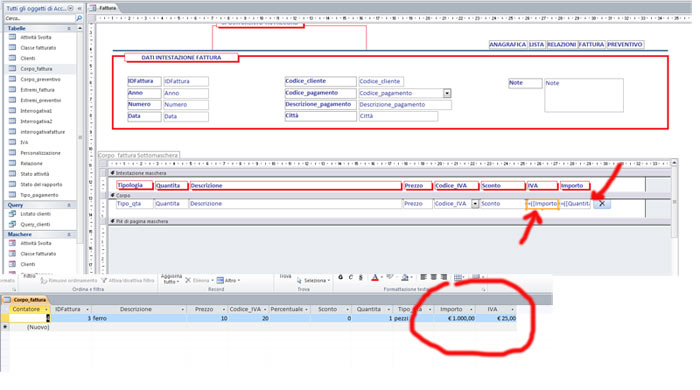Click Attiva/disattiva filtro in ribbon

(x=128, y=281)
